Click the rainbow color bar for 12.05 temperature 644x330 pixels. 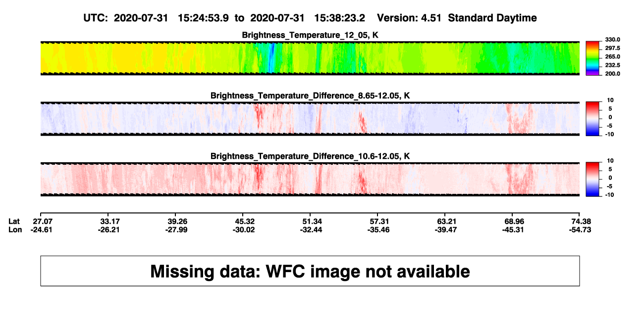[592, 57]
